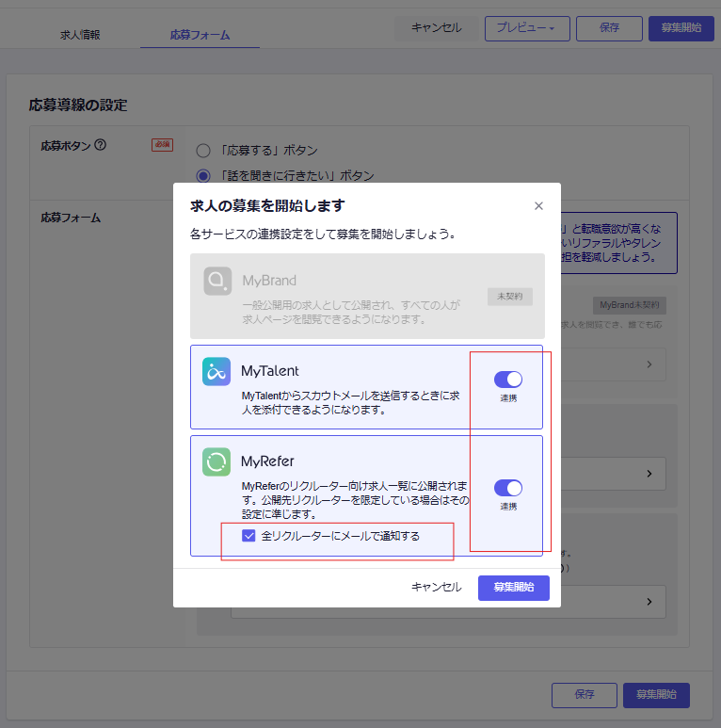The height and width of the screenshot is (728, 721).
Task: Click the MyTalent logo icon
Action: pyautogui.click(x=216, y=372)
